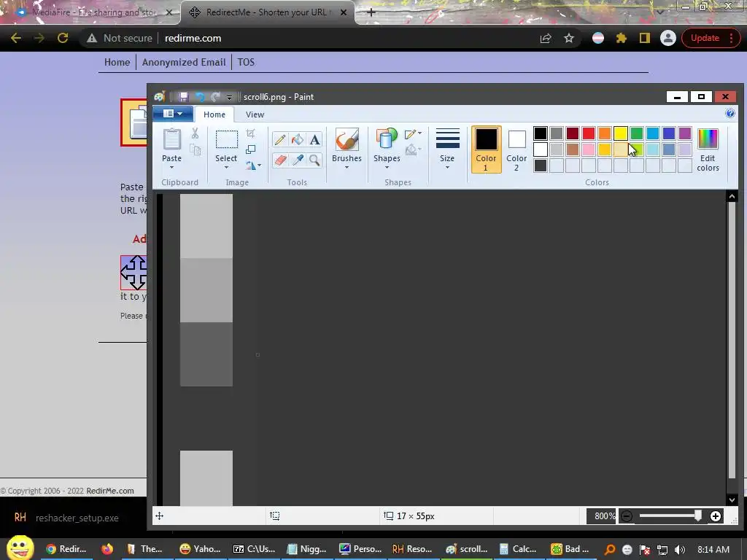Open the Home link on RedirMe page
Image resolution: width=747 pixels, height=560 pixels.
[117, 63]
